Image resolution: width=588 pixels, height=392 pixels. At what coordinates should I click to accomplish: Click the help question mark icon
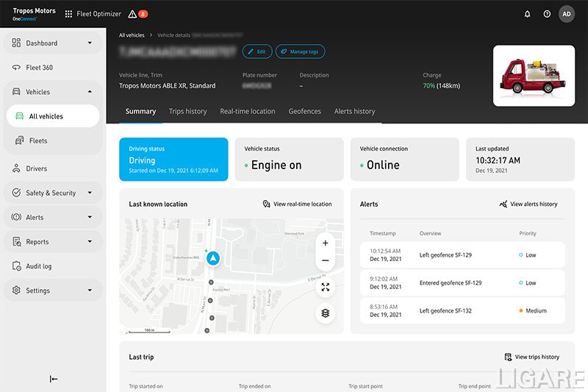(x=547, y=14)
